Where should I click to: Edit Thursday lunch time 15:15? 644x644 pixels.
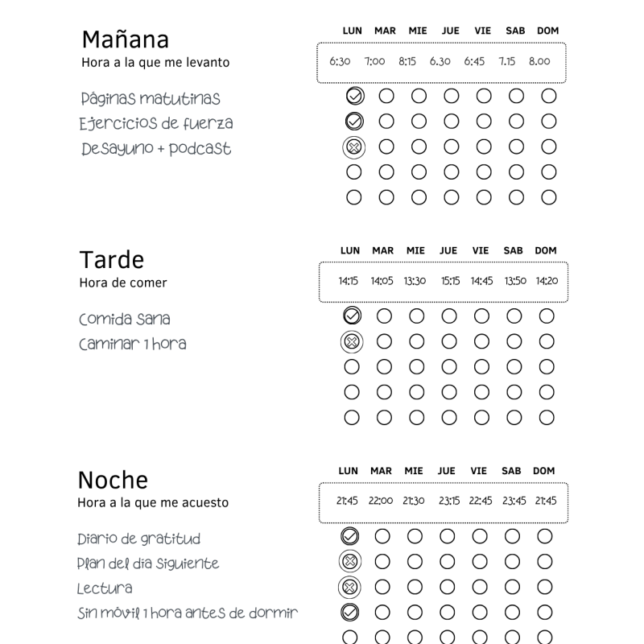pyautogui.click(x=450, y=281)
